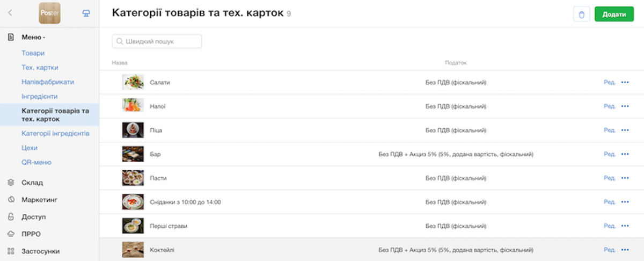Click the Ред. link for Піца
The height and width of the screenshot is (261, 644).
pos(610,130)
